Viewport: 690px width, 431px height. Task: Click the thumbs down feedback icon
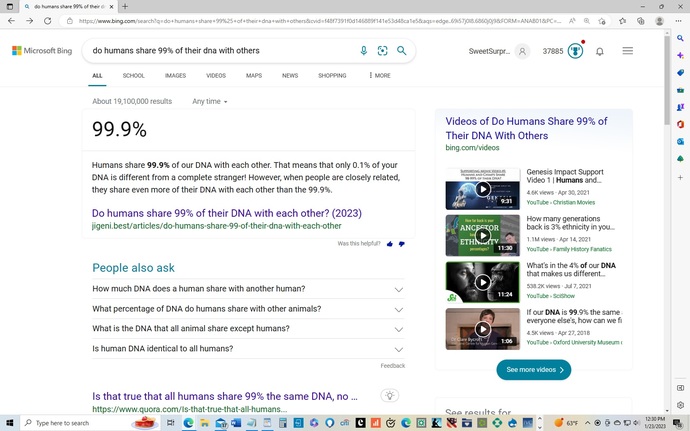click(x=401, y=244)
